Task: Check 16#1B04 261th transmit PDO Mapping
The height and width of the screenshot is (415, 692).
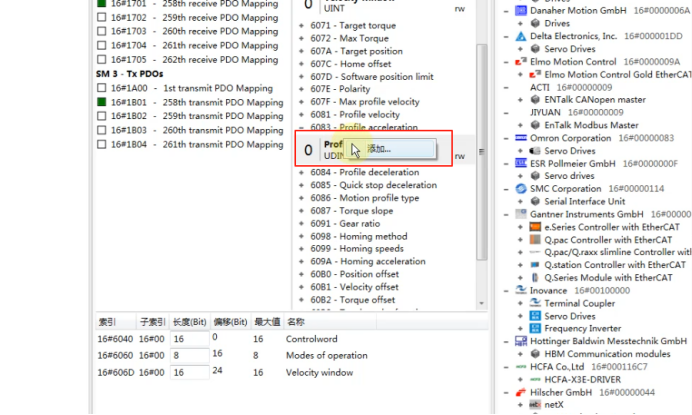Action: pos(102,144)
